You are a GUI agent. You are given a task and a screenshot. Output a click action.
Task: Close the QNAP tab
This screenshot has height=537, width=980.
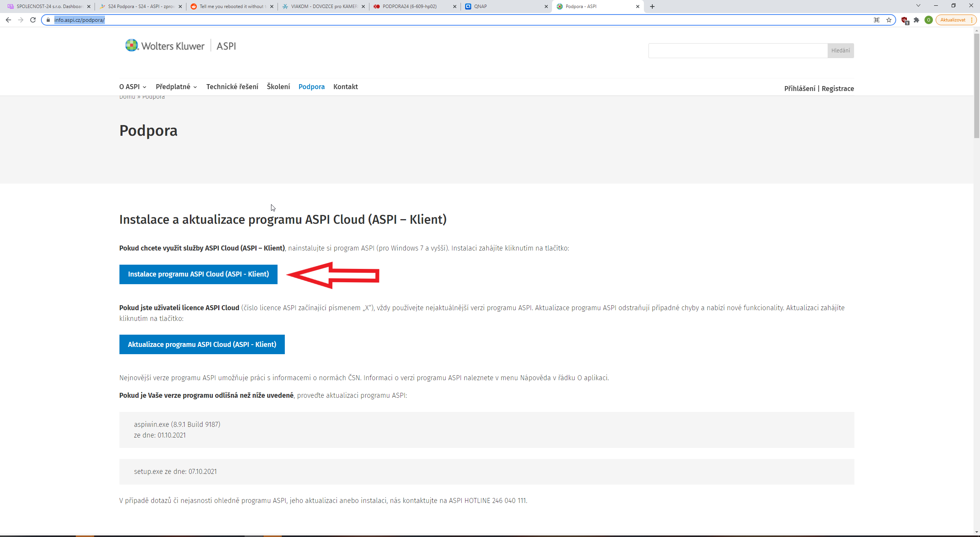click(x=546, y=7)
